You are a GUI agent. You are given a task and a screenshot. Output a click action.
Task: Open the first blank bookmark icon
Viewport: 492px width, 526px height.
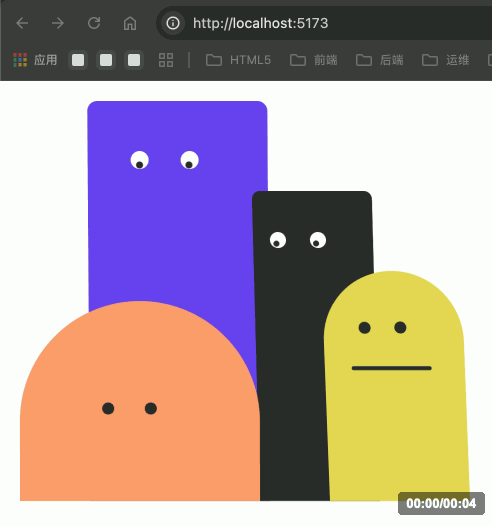[x=78, y=60]
